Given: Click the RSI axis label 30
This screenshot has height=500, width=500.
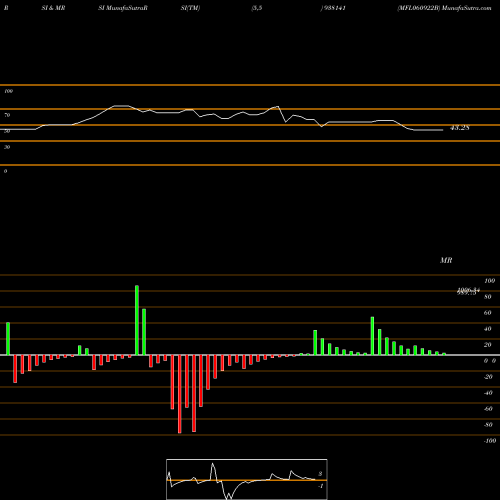Looking at the screenshot, I should coord(7,147).
